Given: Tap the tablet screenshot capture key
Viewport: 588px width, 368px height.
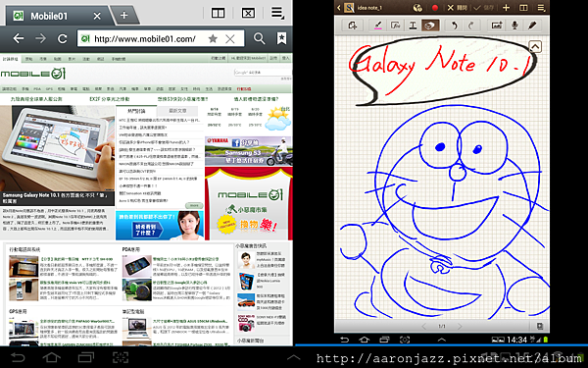Looking at the screenshot, I should tap(121, 357).
